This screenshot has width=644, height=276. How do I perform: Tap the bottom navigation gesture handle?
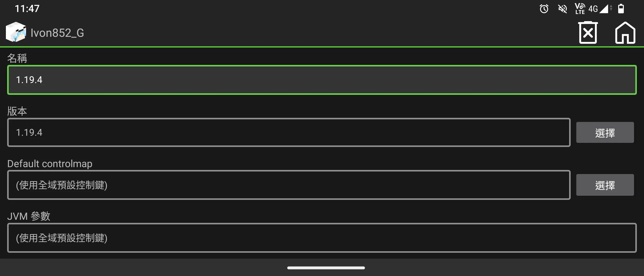click(x=326, y=268)
